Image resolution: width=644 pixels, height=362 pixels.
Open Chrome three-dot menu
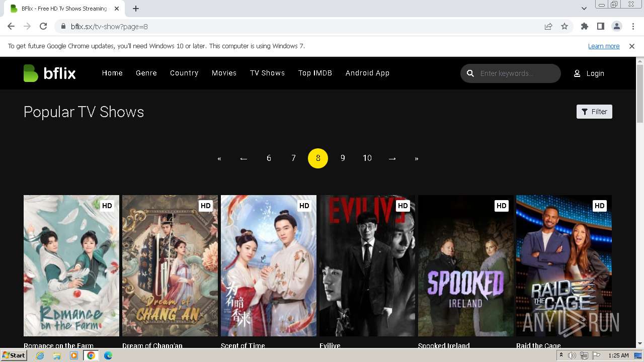(x=632, y=26)
